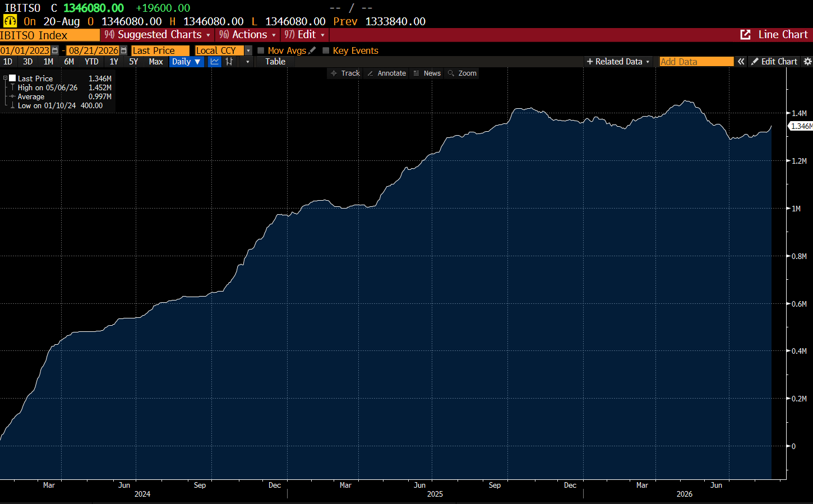The width and height of the screenshot is (813, 504).
Task: Click the 1.346M last value axis tag
Action: pos(801,126)
